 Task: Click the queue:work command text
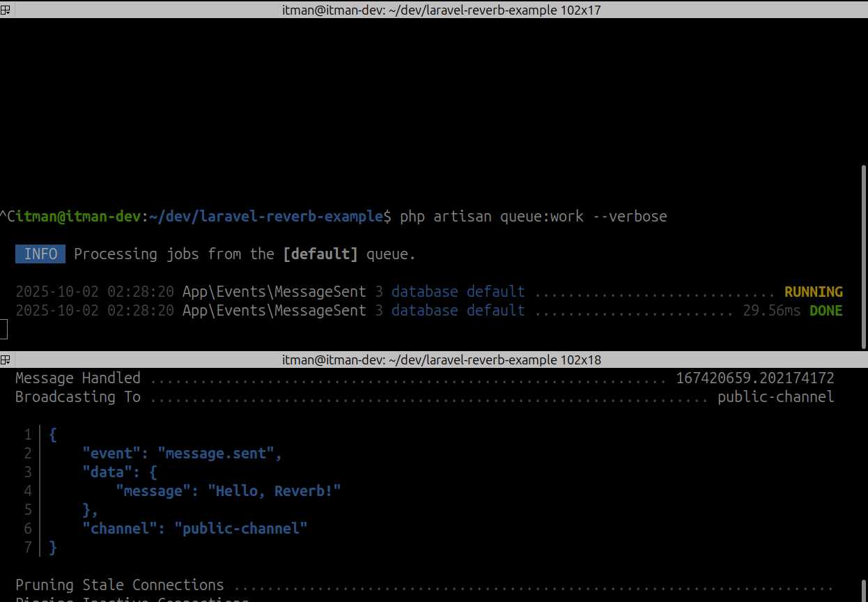pos(542,217)
